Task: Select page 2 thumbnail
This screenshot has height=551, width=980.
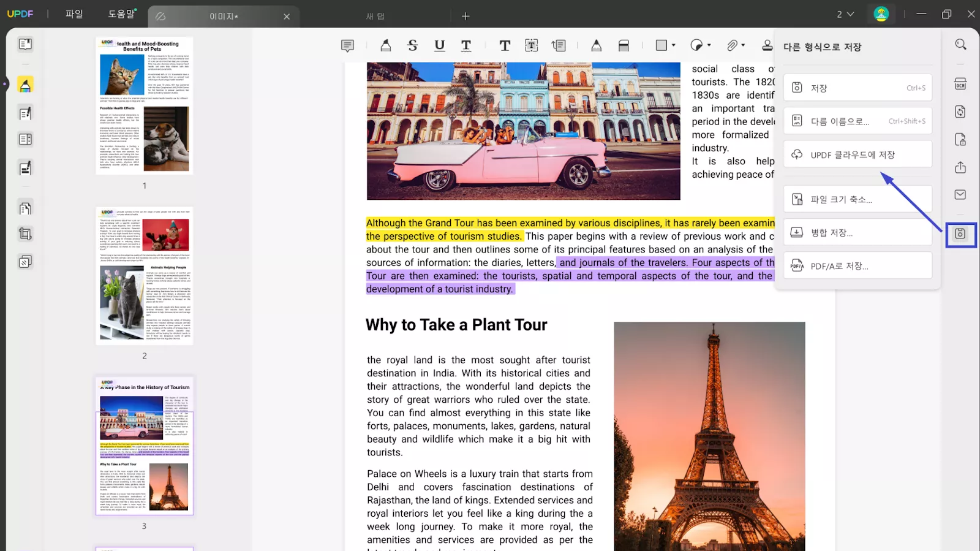Action: pyautogui.click(x=145, y=275)
